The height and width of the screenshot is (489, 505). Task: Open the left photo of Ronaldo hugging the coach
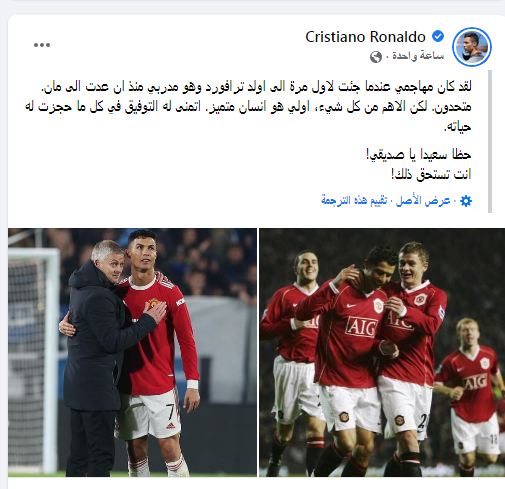coord(132,352)
